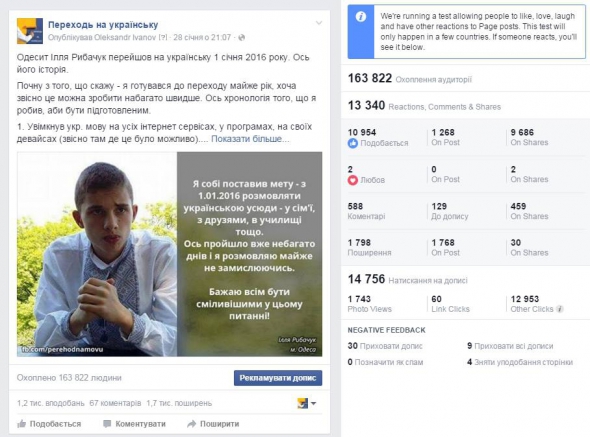The height and width of the screenshot is (437, 590).
Task: Click the 1,2 тис. вподобань count
Action: click(x=51, y=403)
